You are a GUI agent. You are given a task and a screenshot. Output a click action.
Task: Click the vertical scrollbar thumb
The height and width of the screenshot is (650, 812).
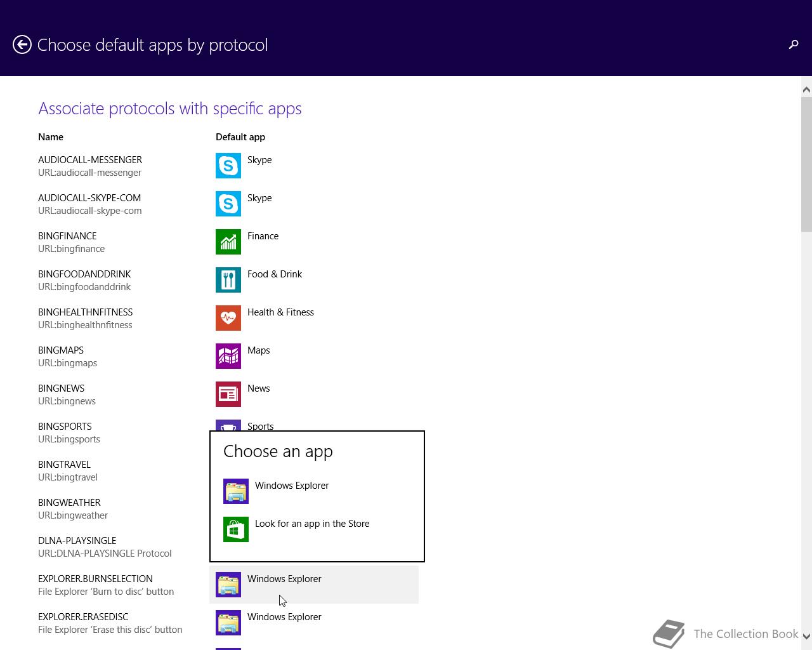(806, 165)
